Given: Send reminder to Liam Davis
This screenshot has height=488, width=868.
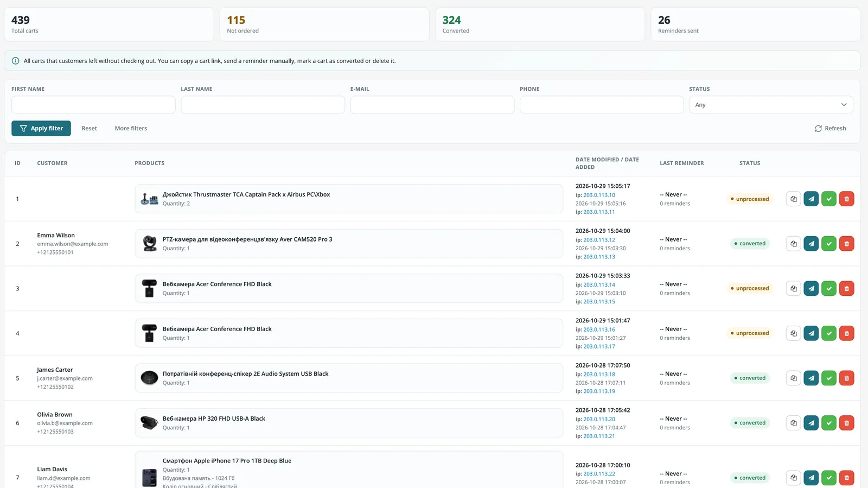Looking at the screenshot, I should (811, 478).
